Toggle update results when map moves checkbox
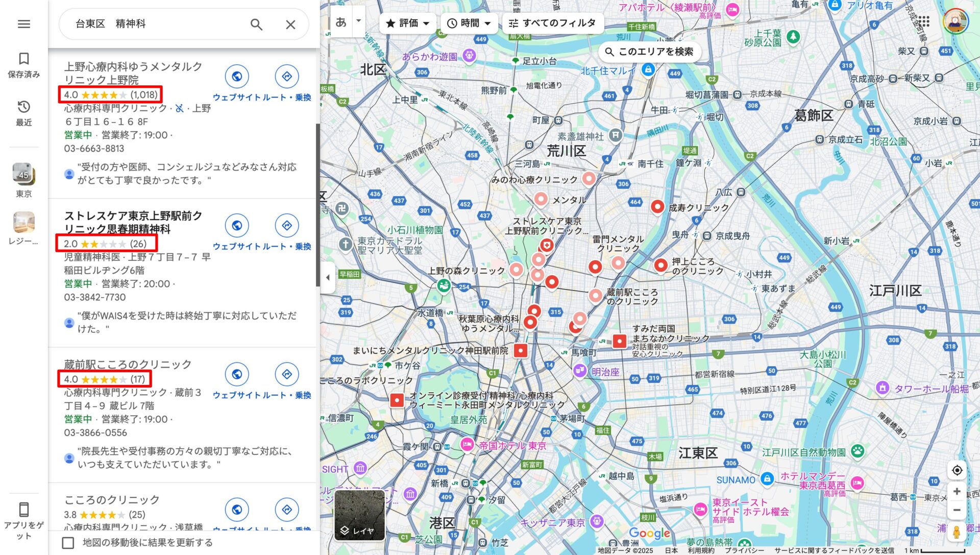Image resolution: width=980 pixels, height=555 pixels. click(68, 543)
